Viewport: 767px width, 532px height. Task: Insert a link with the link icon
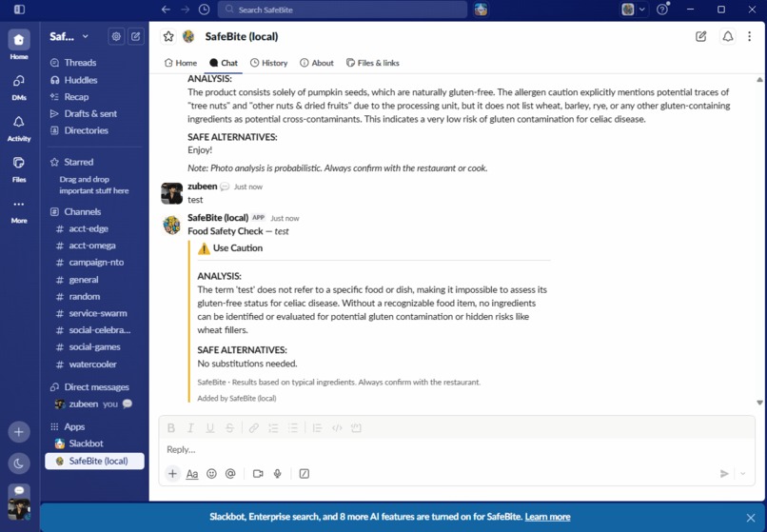tap(253, 427)
